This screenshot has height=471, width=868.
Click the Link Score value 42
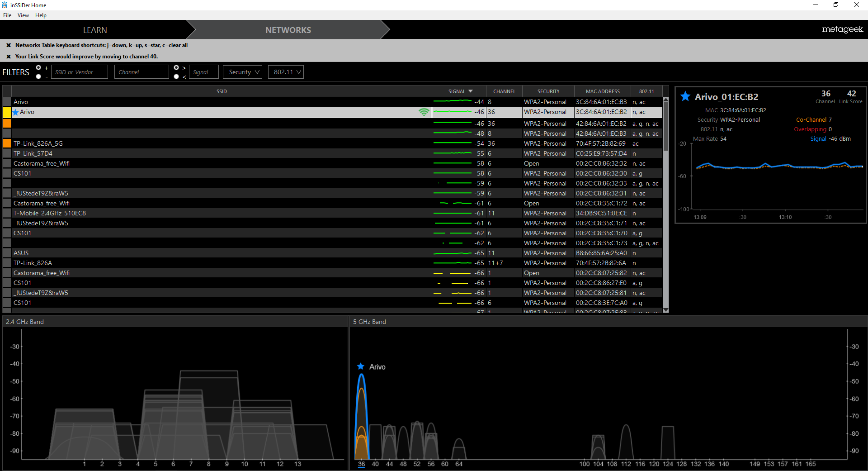pyautogui.click(x=851, y=94)
